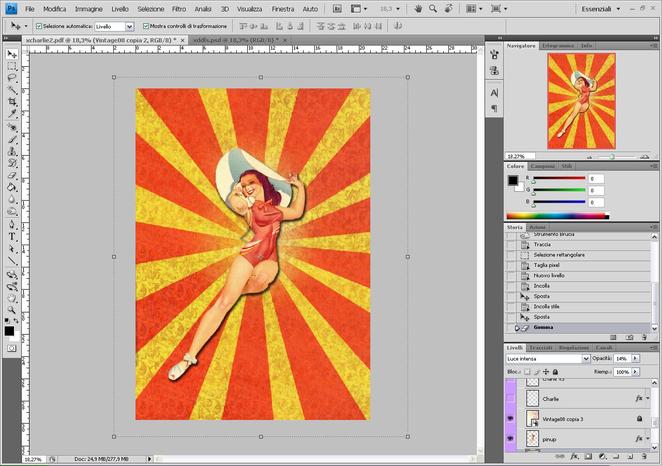Open the Opacità slider arrow
This screenshot has width=662, height=466.
[x=635, y=358]
